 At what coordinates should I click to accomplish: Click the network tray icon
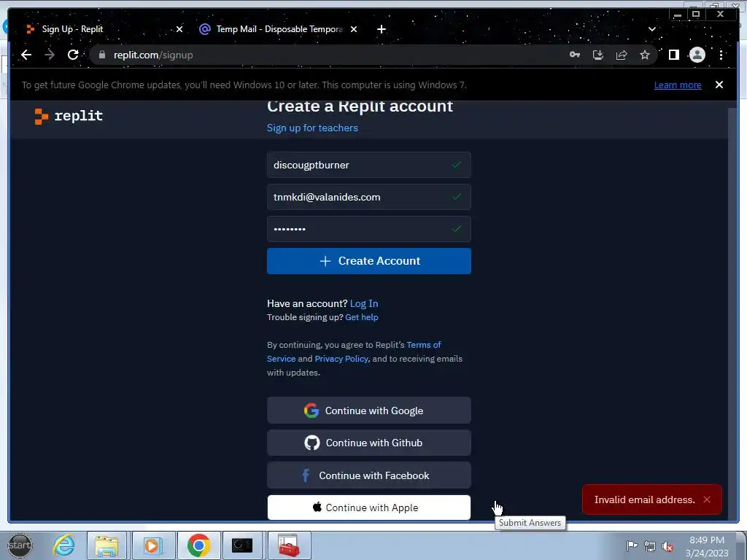click(650, 545)
